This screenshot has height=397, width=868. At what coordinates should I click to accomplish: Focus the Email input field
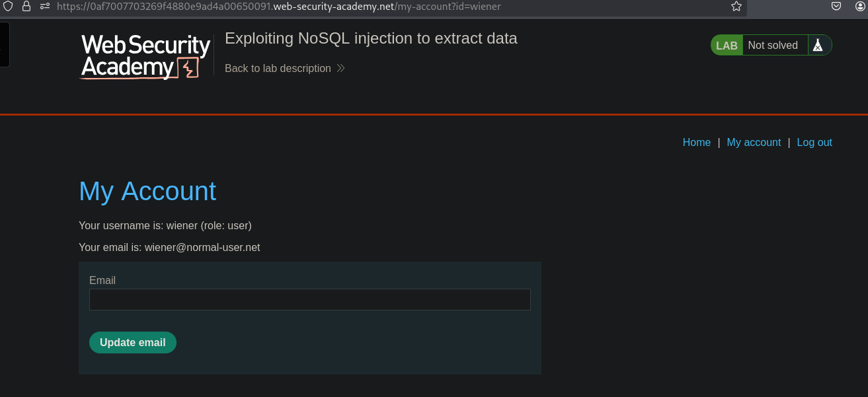point(309,300)
